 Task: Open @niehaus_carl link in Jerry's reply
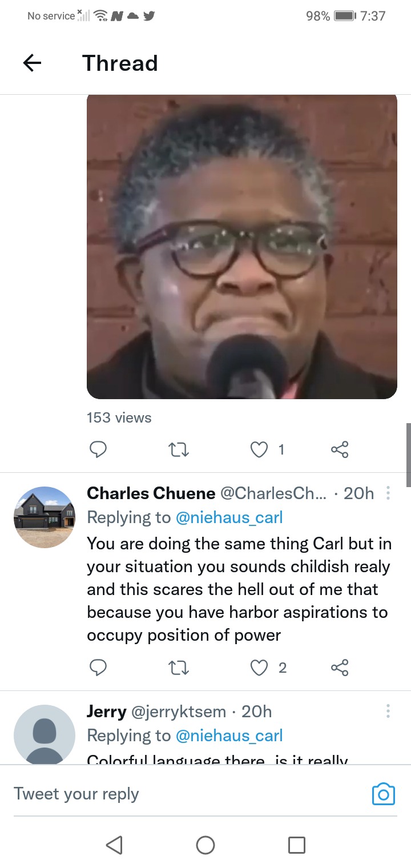(x=229, y=736)
